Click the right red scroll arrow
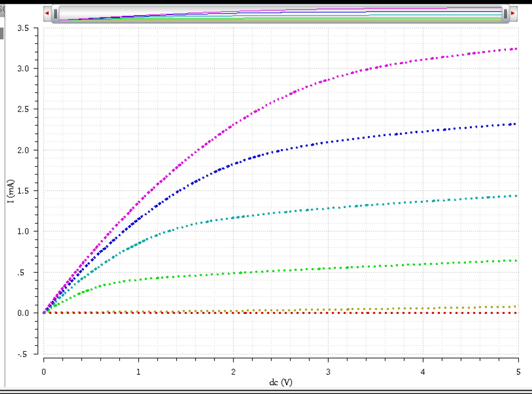Viewport: 532px width, 394px height. tap(513, 14)
